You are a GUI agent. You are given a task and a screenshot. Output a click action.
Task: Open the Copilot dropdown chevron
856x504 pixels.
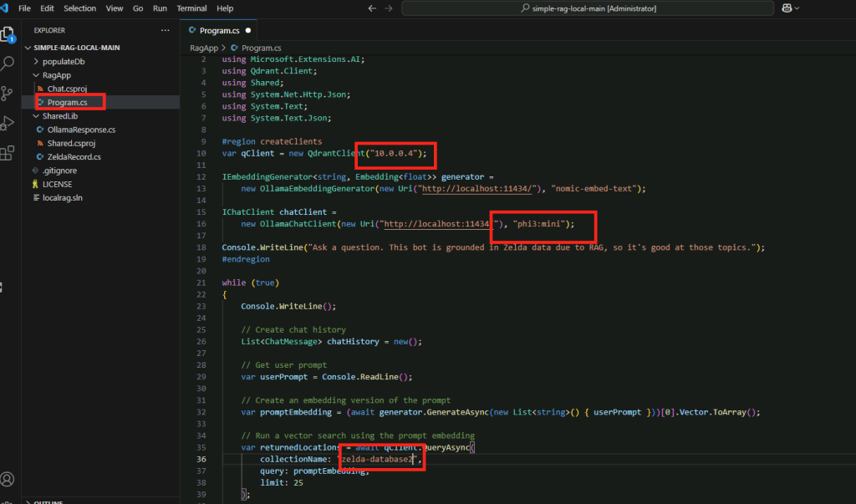point(797,8)
